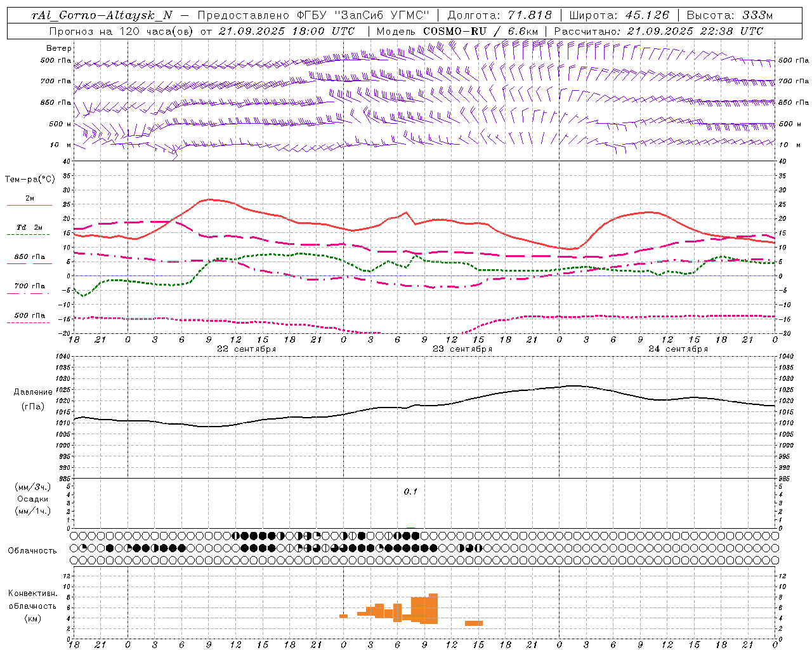Image resolution: width=812 pixels, height=650 pixels.
Task: Click the 0.1 precipitation value annotation
Action: point(410,492)
